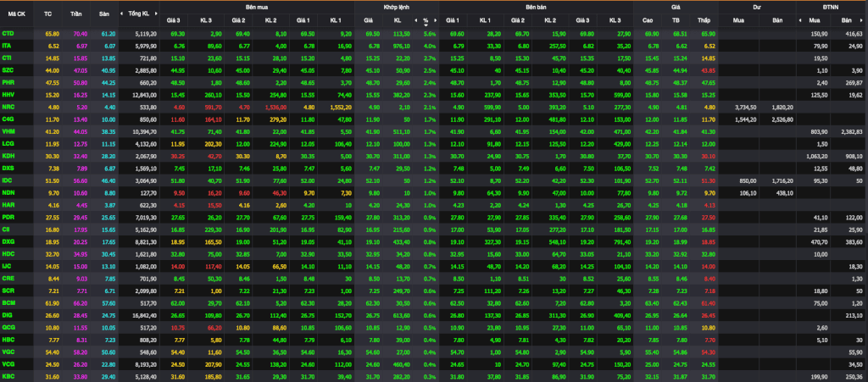This screenshot has width=868, height=382.
Task: Open the NRC stock symbol
Action: 8,107
